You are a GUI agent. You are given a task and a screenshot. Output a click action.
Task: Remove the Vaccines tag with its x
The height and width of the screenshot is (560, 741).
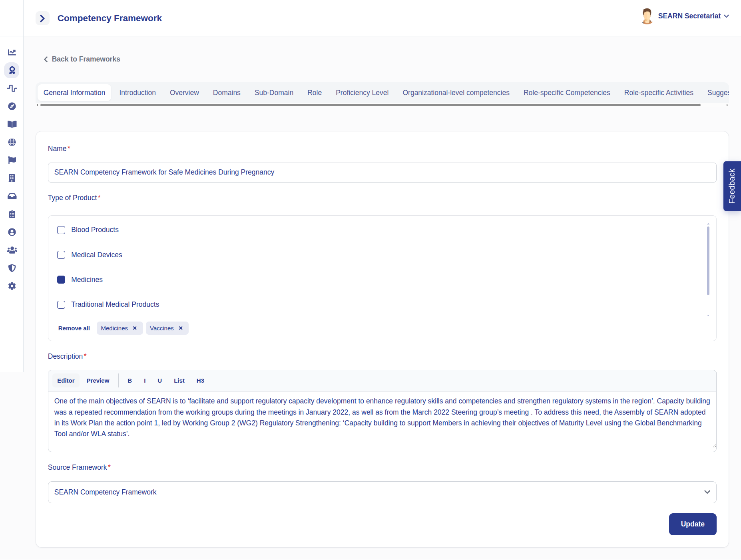tap(181, 328)
